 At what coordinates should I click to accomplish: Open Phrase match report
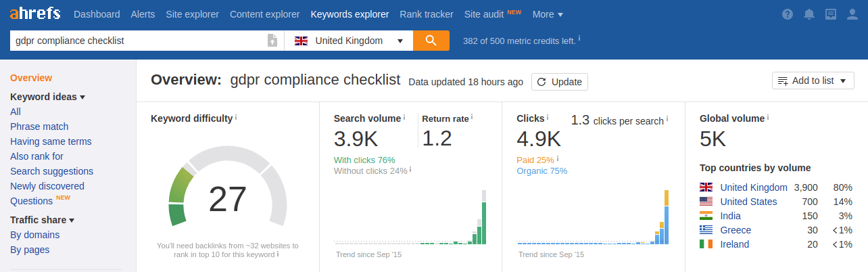pyautogui.click(x=39, y=127)
